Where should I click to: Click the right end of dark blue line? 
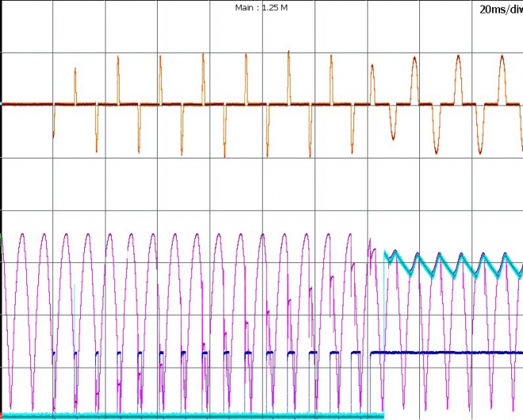pyautogui.click(x=518, y=352)
